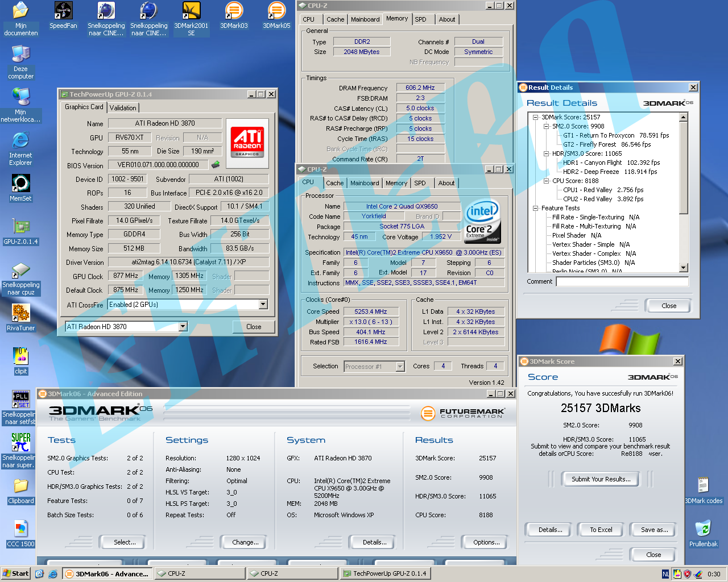The height and width of the screenshot is (582, 728).
Task: Collapse the 3DMark Score tree node
Action: click(535, 117)
